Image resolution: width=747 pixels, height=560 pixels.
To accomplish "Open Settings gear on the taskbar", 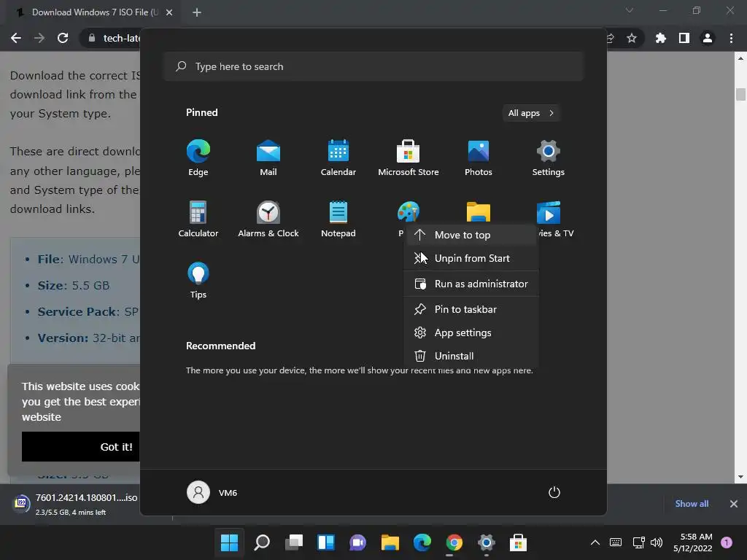I will tap(487, 542).
